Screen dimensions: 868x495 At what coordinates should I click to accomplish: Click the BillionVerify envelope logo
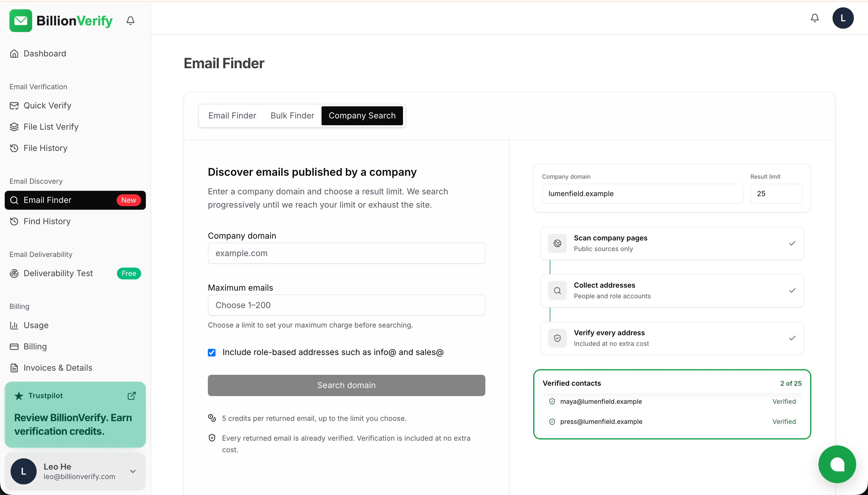pyautogui.click(x=21, y=21)
